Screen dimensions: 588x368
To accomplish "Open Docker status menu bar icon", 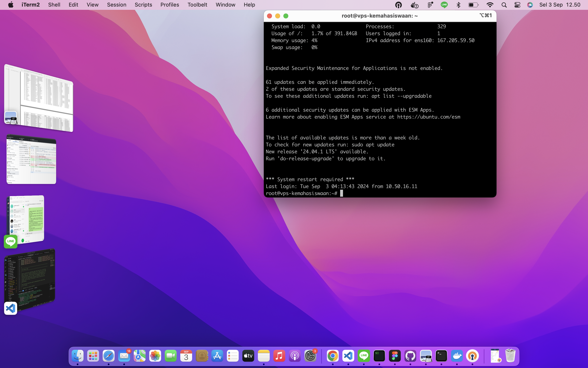I will pos(414,5).
